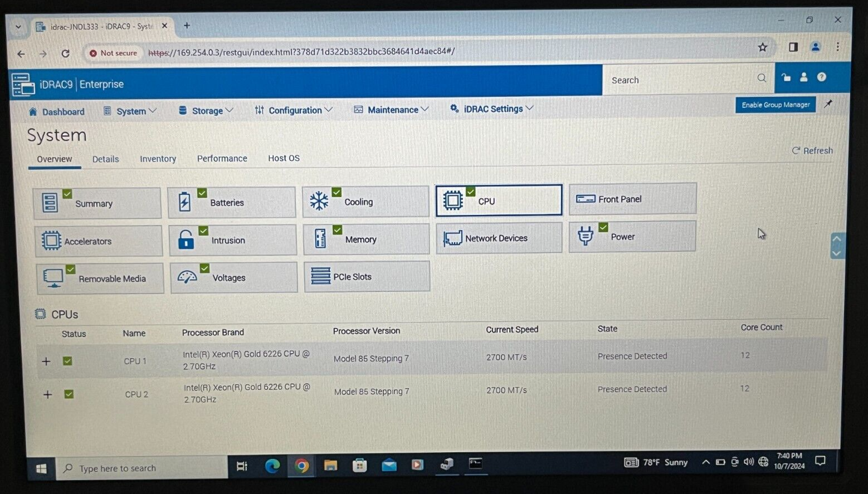Viewport: 868px width, 494px height.
Task: Open Task View on the taskbar
Action: click(242, 466)
